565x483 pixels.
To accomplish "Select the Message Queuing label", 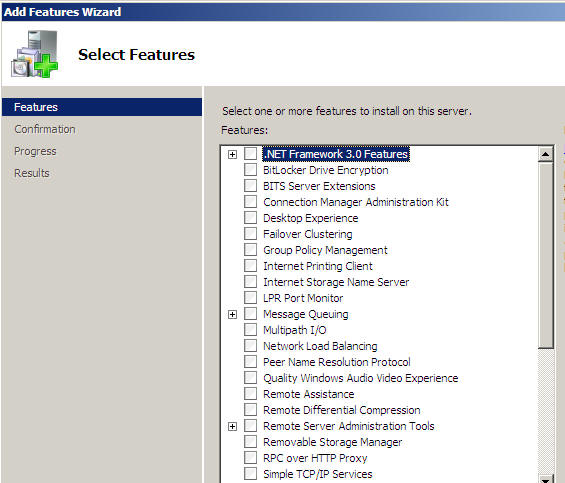I will click(306, 314).
